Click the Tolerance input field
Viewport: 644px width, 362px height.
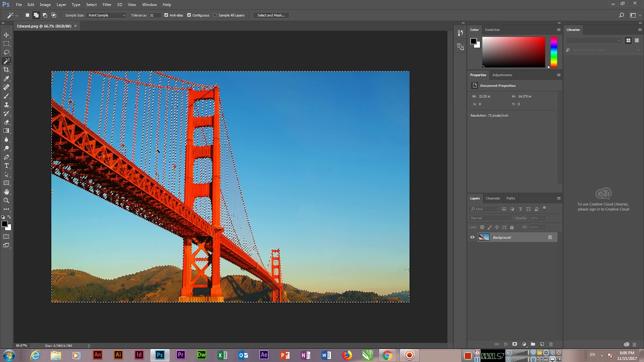[x=154, y=15]
